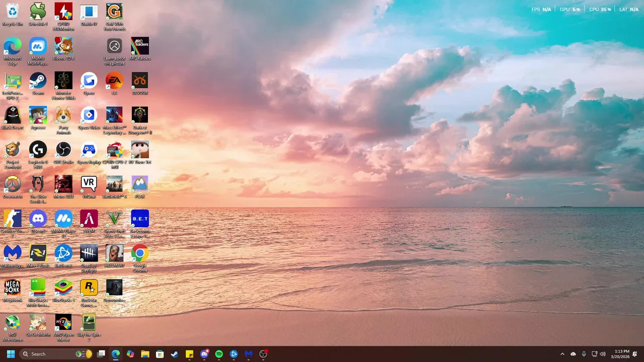This screenshot has height=362, width=644.
Task: Open the Discord desktop icon
Action: [38, 222]
